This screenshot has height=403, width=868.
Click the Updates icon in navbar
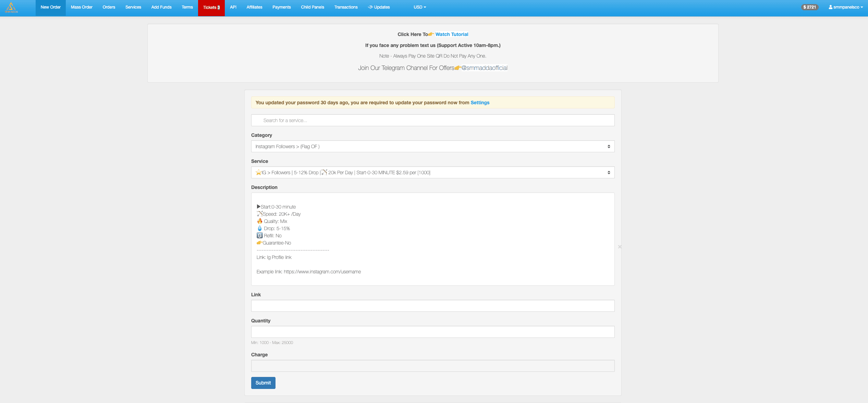coord(370,7)
